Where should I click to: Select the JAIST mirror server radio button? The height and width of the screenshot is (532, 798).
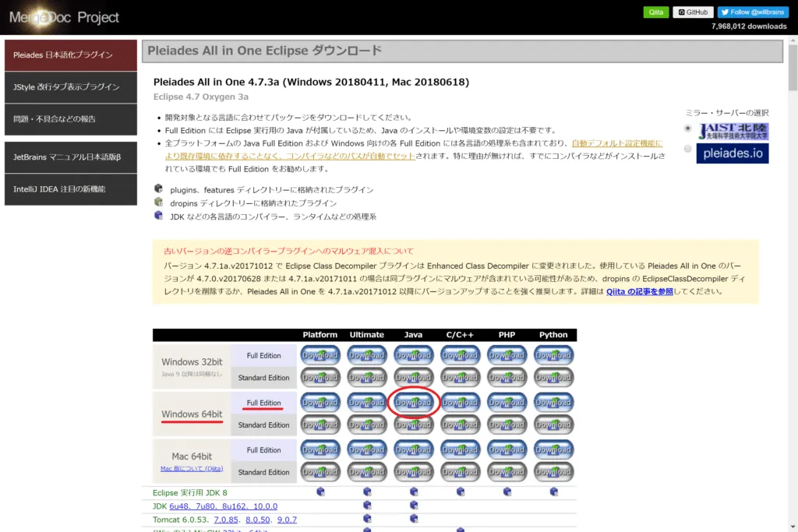(687, 129)
